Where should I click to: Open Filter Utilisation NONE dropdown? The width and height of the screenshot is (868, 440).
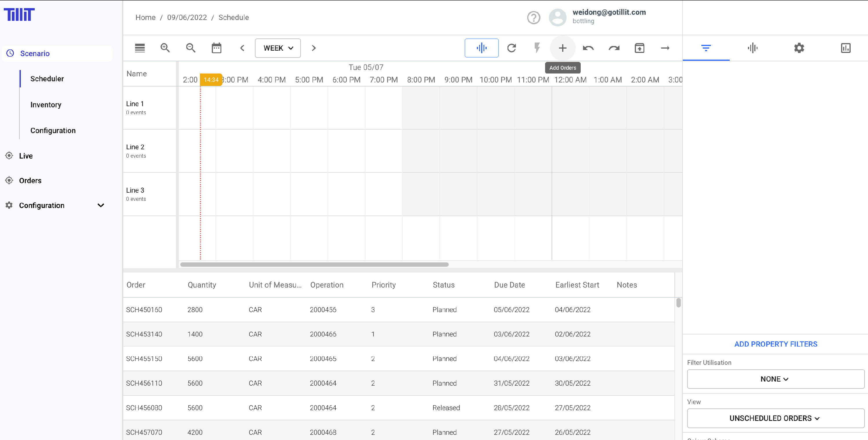775,379
